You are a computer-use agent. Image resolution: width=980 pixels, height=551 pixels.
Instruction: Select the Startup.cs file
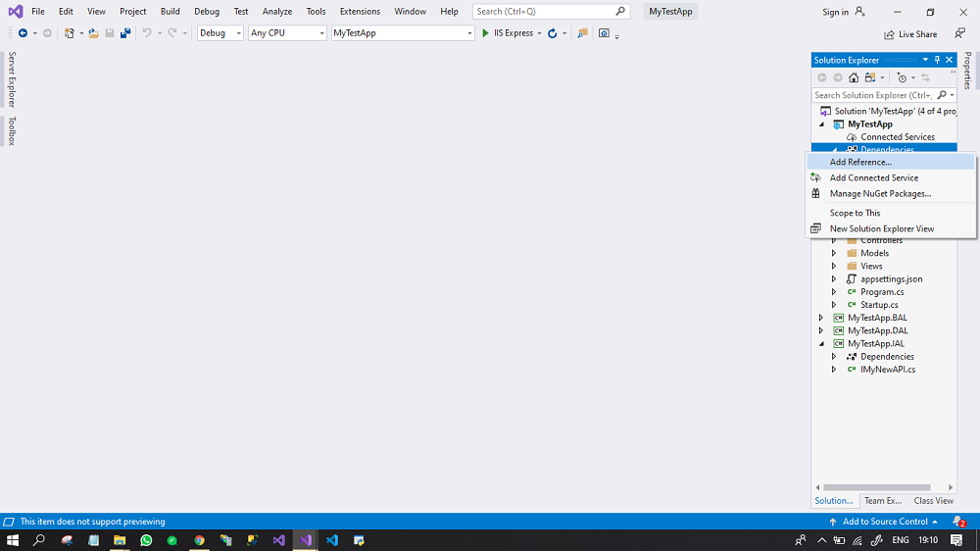tap(879, 305)
